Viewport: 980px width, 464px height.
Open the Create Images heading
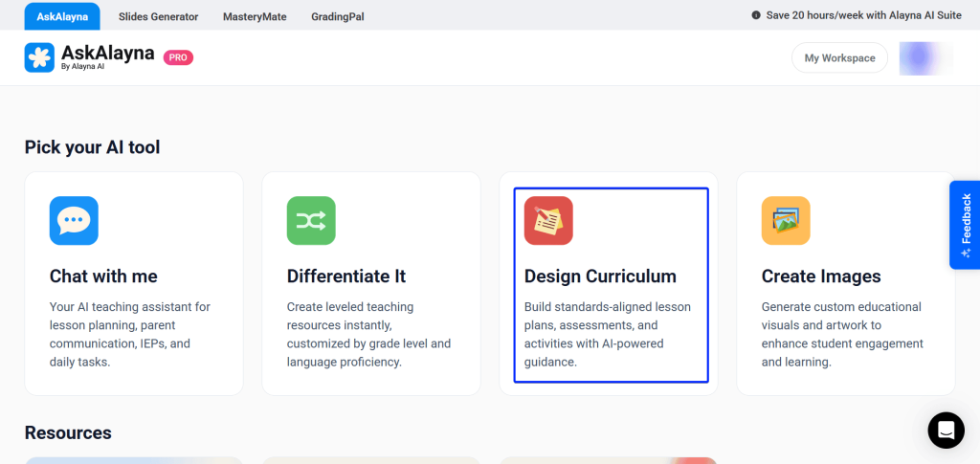821,276
